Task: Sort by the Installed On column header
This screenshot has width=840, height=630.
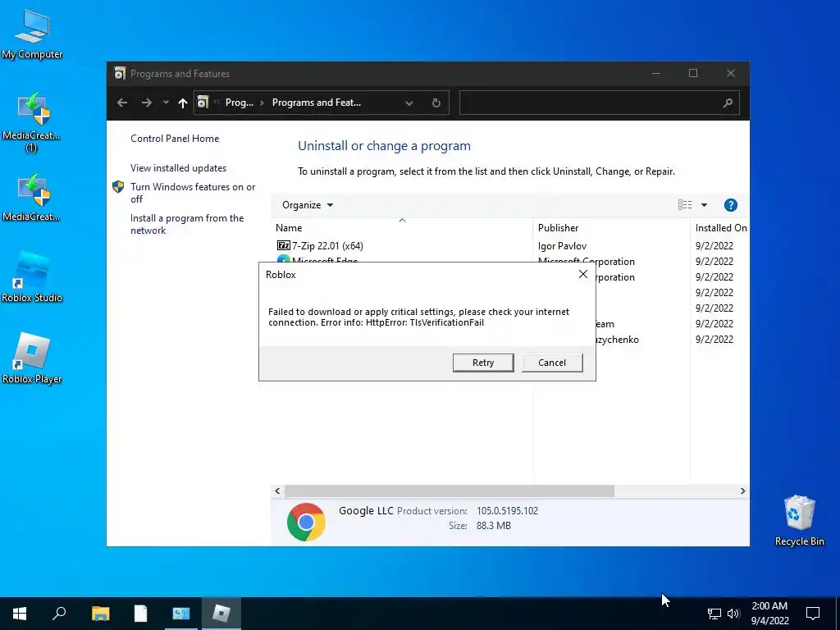Action: point(720,228)
